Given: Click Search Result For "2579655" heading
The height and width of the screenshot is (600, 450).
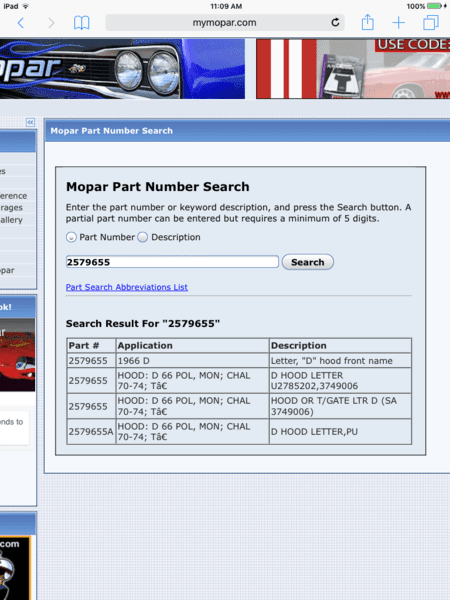Looking at the screenshot, I should coord(143,324).
